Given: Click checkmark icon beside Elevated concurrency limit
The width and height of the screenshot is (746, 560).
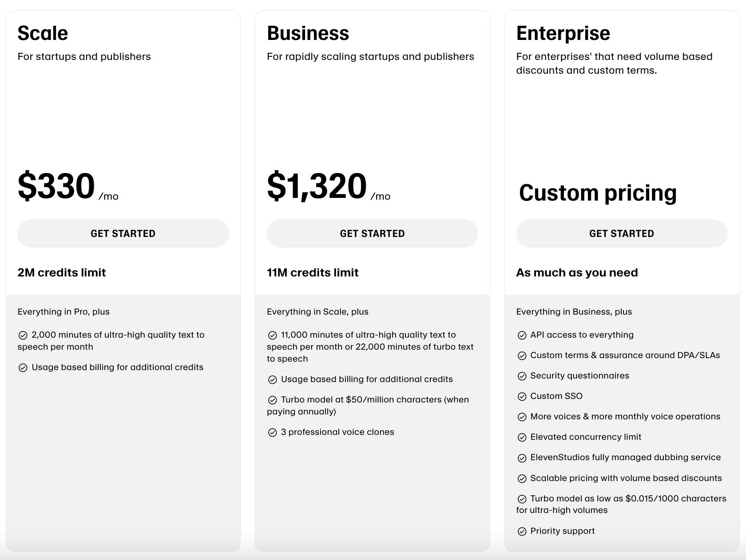Looking at the screenshot, I should [x=522, y=438].
